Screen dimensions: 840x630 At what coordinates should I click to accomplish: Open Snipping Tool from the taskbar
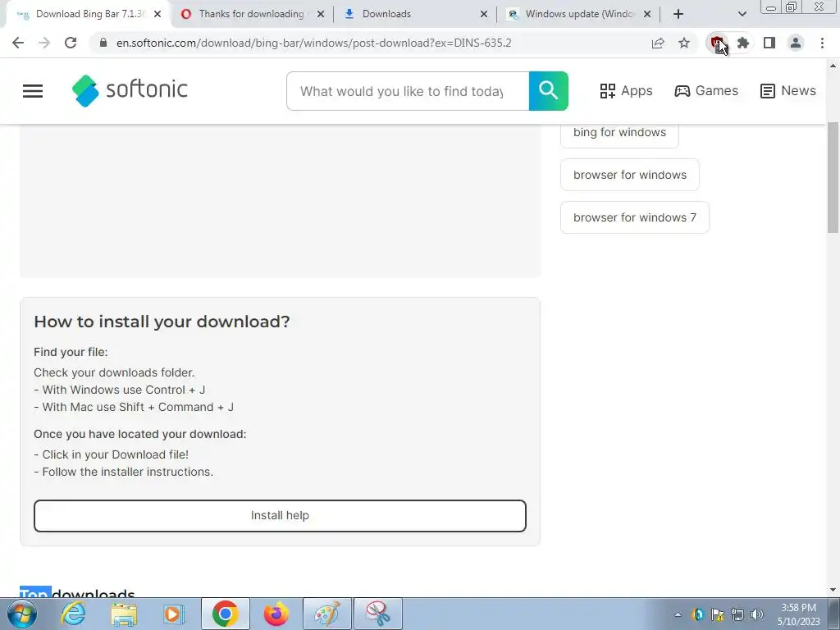(377, 614)
